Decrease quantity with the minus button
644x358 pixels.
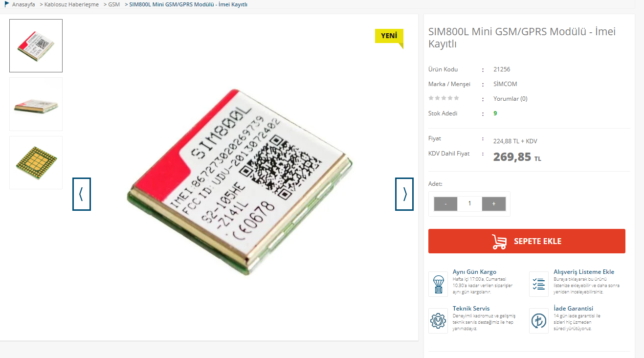445,203
